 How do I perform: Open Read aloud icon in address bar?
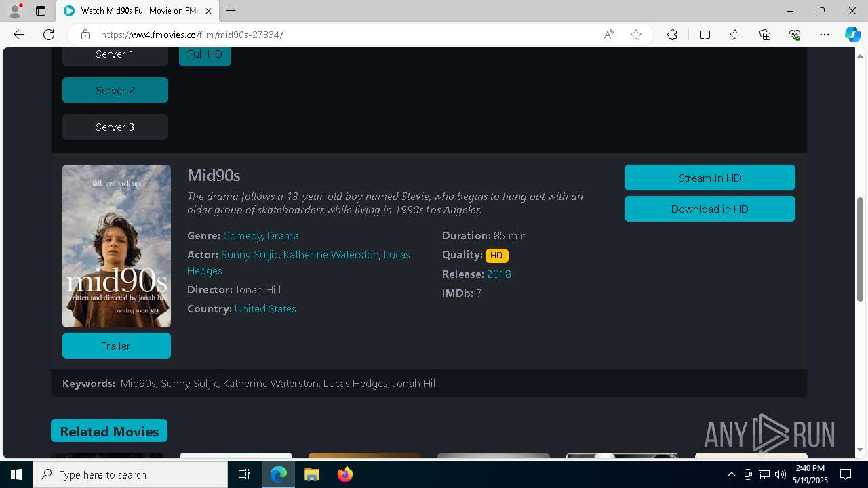pos(609,35)
